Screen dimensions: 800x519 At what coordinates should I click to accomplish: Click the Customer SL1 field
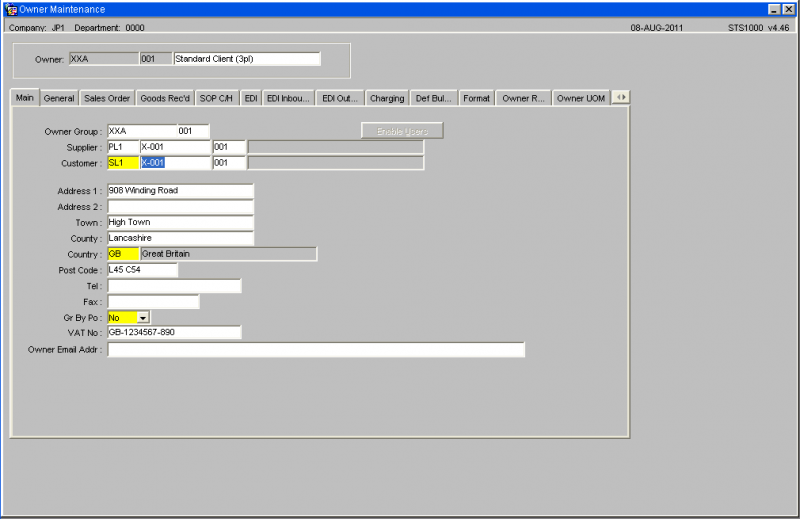tap(123, 163)
